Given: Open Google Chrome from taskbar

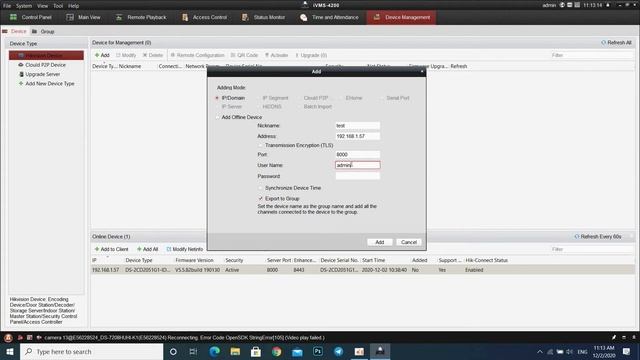Looking at the screenshot, I should [x=277, y=351].
